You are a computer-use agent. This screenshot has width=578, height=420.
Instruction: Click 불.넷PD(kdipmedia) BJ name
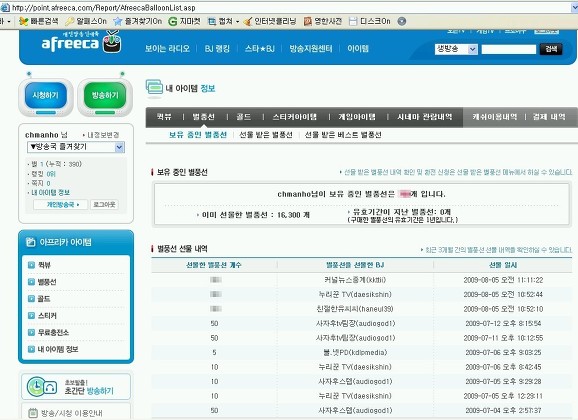coord(355,353)
